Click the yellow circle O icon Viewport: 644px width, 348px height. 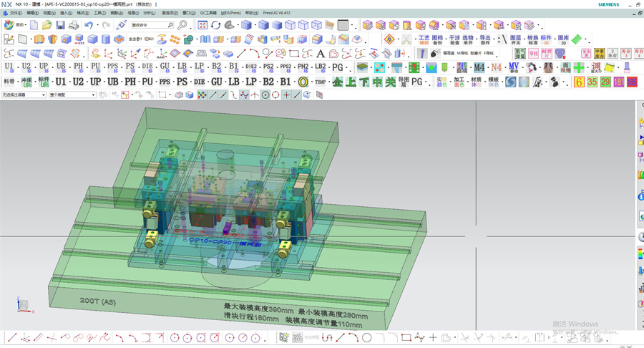click(303, 82)
